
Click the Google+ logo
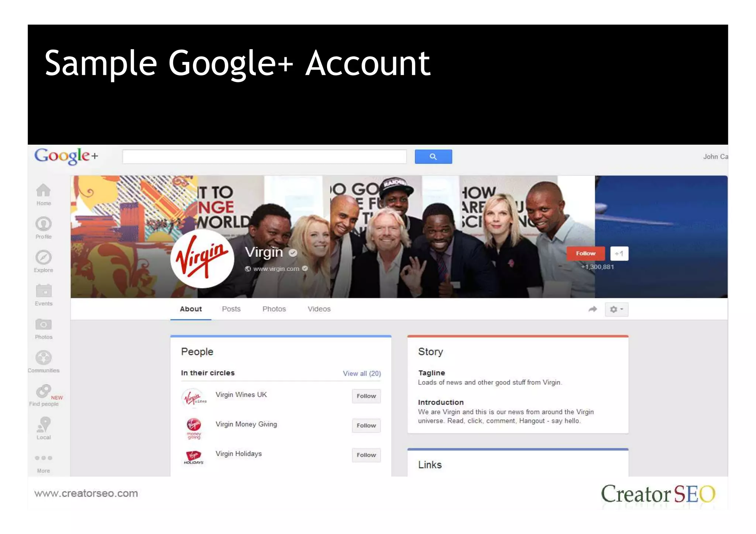66,156
